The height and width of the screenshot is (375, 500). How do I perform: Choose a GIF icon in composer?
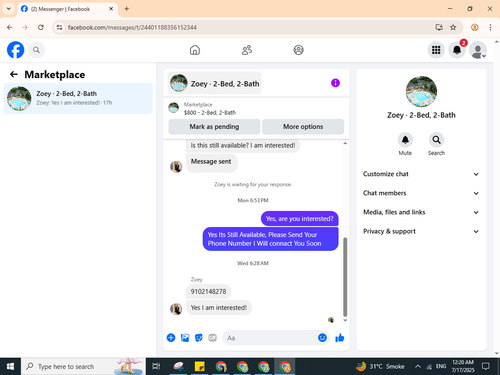(x=212, y=338)
